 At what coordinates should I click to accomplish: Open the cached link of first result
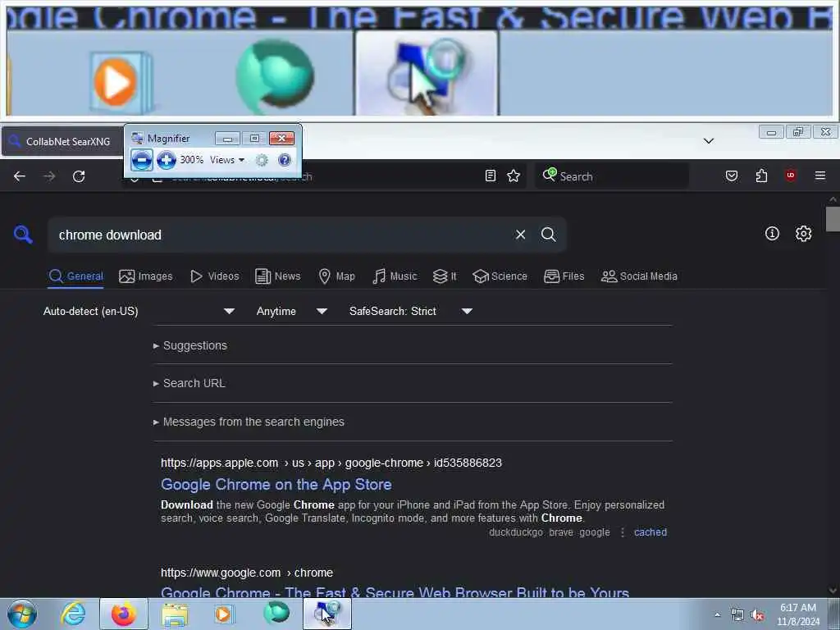(x=651, y=532)
